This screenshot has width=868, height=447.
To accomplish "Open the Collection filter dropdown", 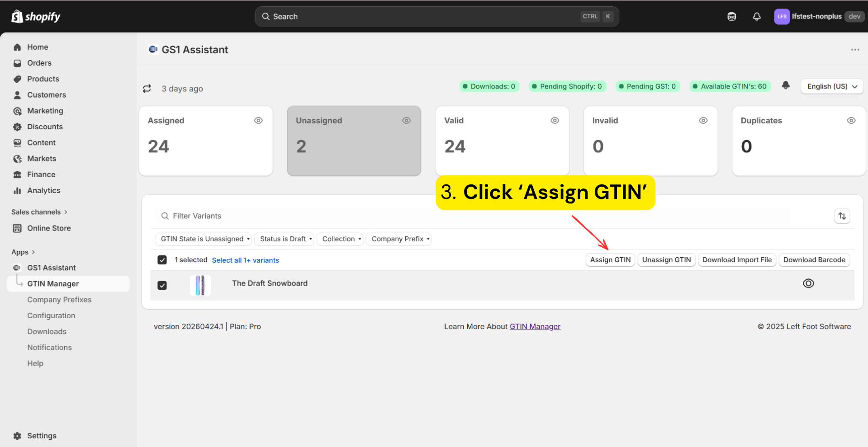I will (340, 239).
